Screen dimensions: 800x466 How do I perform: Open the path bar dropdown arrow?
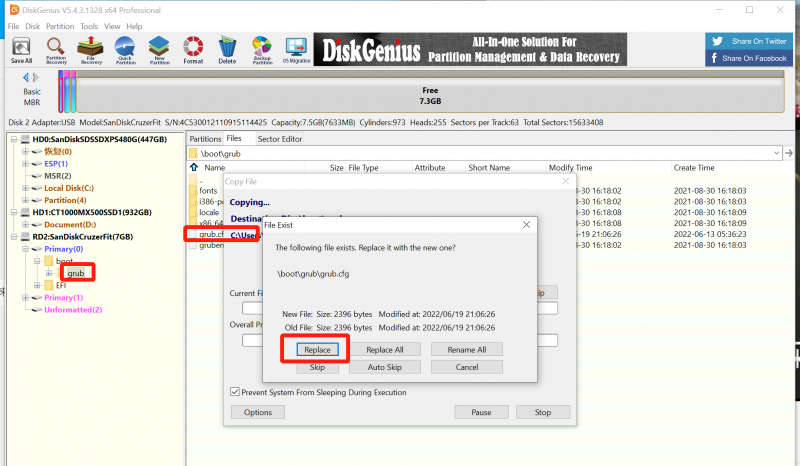click(776, 153)
